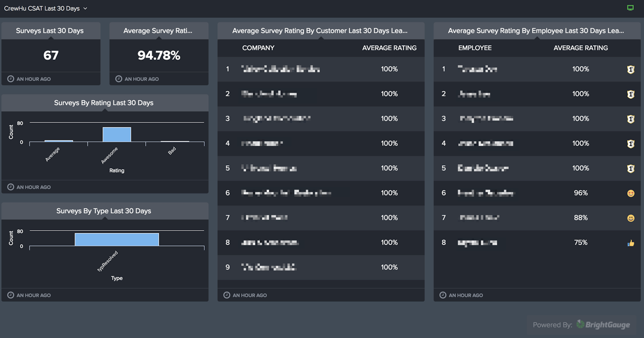Click the Surveys By Rating Last 30 Days title
644x338 pixels.
103,103
